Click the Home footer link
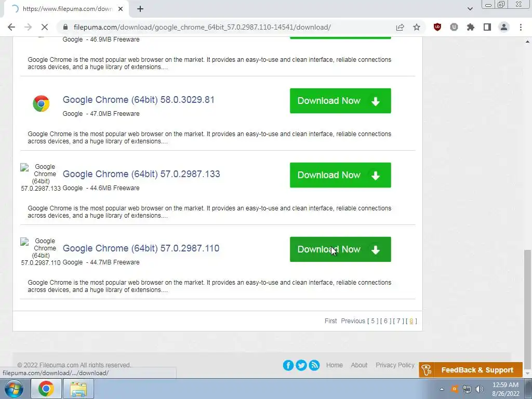Image resolution: width=532 pixels, height=399 pixels. [334, 365]
